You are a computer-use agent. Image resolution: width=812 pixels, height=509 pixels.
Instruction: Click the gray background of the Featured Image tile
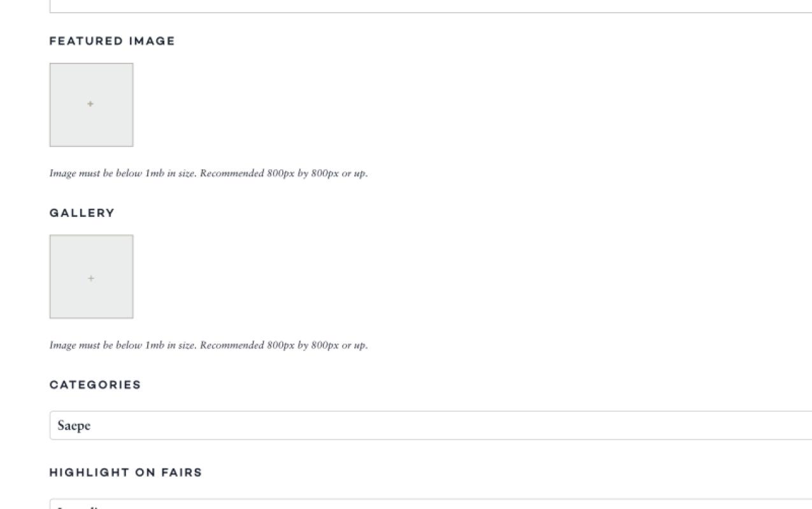(70, 83)
